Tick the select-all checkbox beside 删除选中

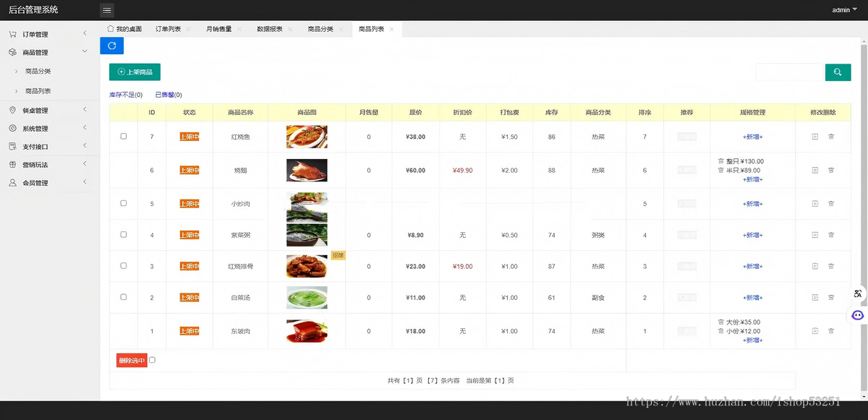(152, 360)
